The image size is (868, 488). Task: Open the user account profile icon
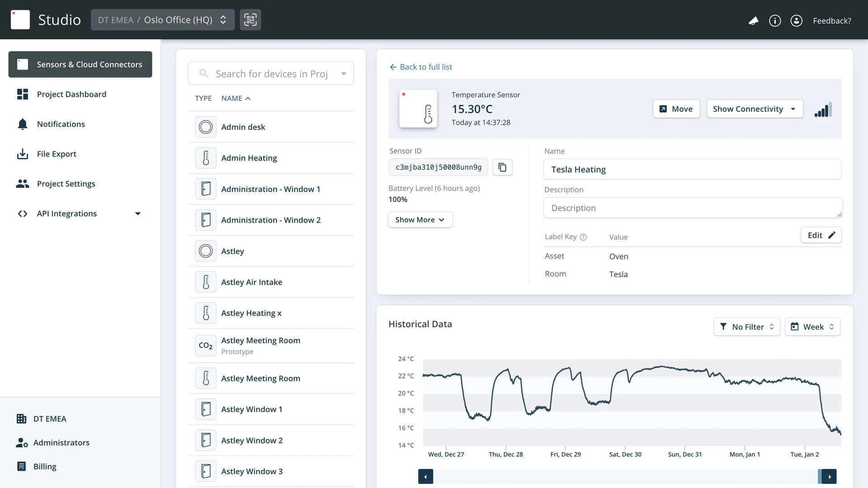pos(797,21)
